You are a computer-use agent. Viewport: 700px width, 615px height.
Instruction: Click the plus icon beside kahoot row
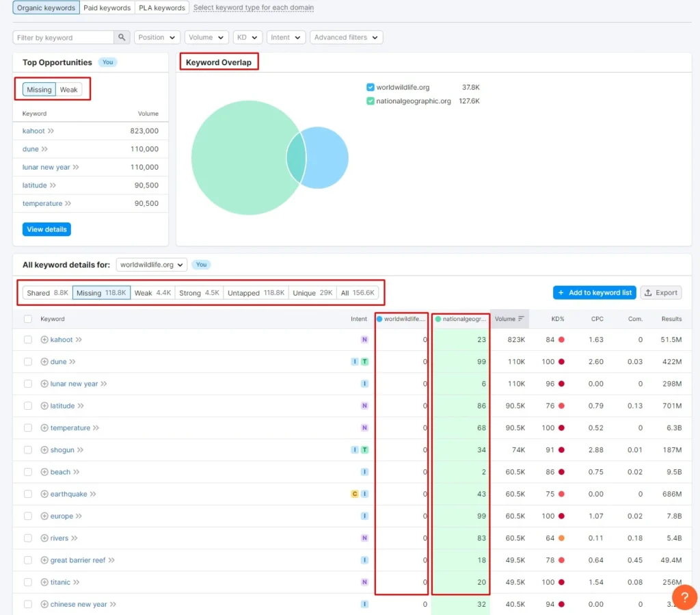click(x=44, y=339)
